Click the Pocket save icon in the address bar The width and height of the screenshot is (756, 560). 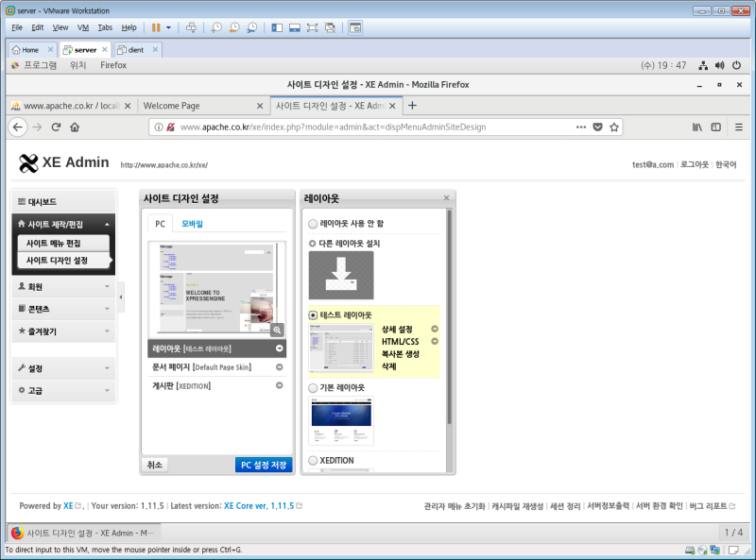click(x=597, y=127)
